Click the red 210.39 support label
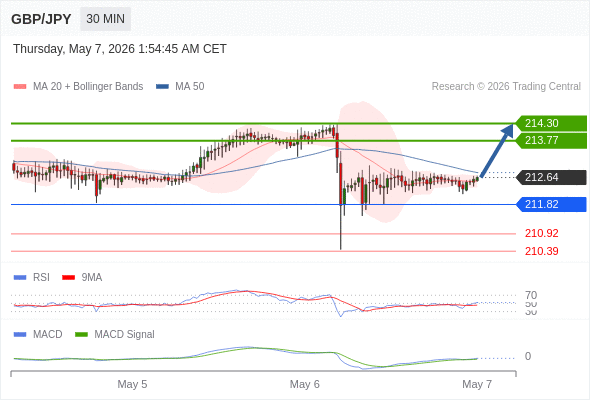This screenshot has height=400, width=590. (x=541, y=251)
